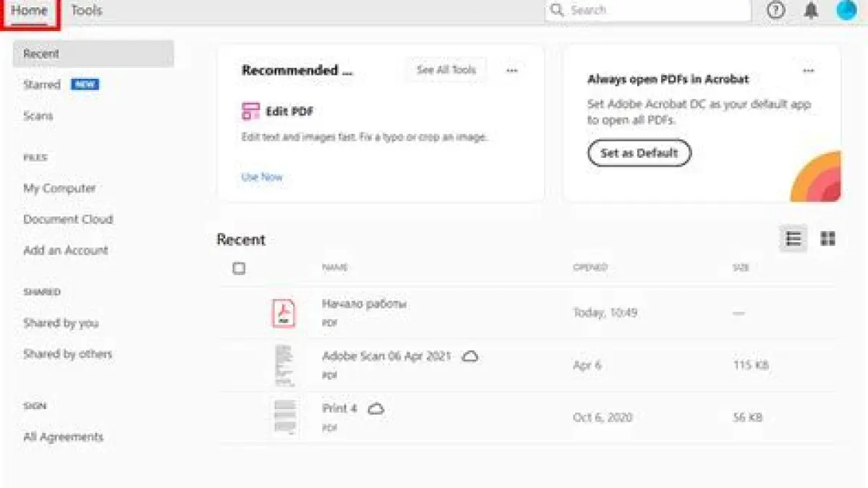Click cloud icon next to Print 4

coord(376,409)
